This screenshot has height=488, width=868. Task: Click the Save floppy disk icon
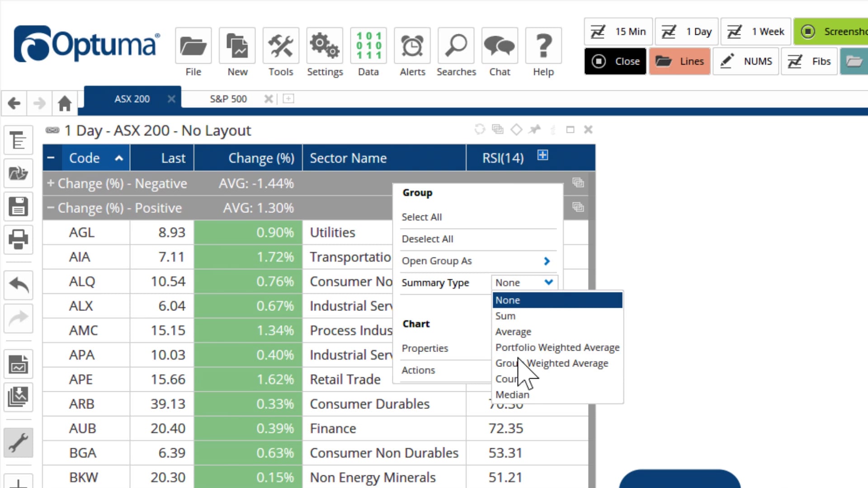[x=18, y=206]
